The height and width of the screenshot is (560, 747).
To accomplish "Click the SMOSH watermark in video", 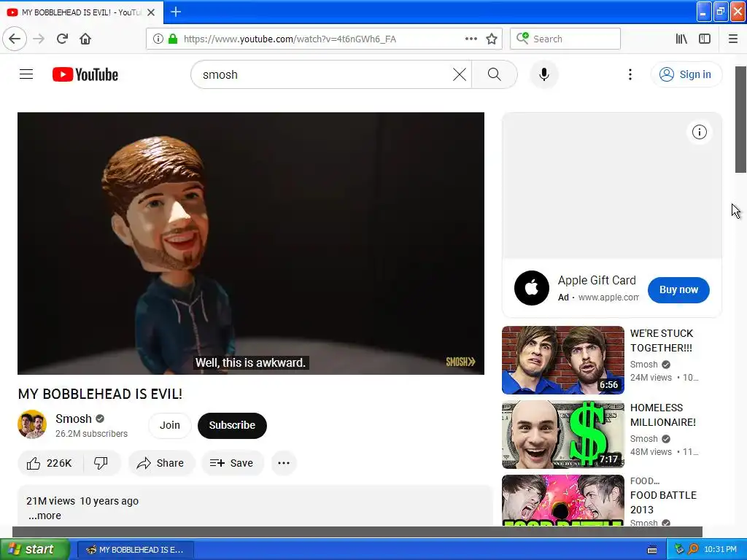I will click(x=460, y=362).
